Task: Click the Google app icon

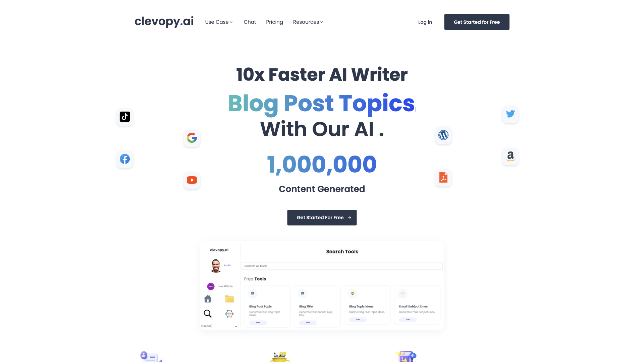Action: point(192,137)
